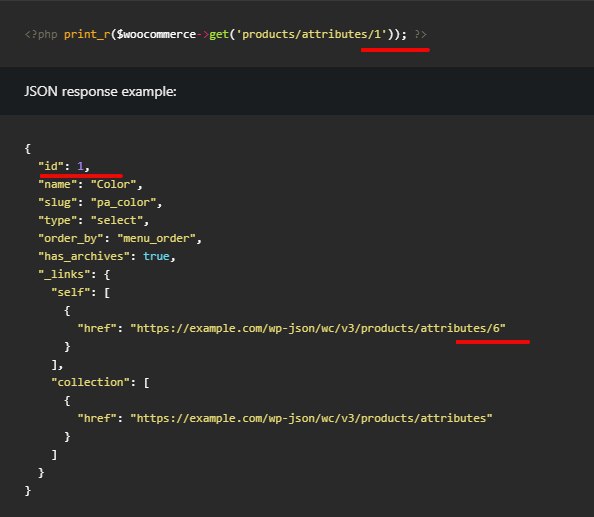The width and height of the screenshot is (594, 517).
Task: Click the '<?php' opening tag
Action: point(41,34)
